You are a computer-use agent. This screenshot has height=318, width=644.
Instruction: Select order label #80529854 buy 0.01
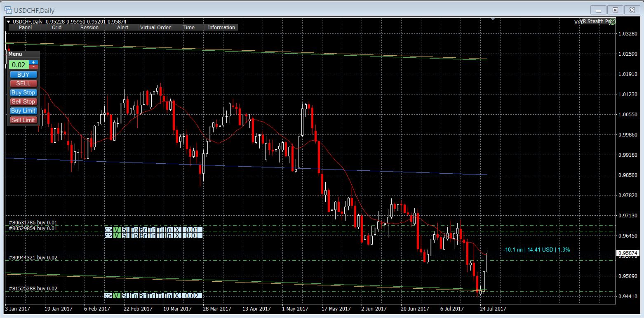coord(33,228)
